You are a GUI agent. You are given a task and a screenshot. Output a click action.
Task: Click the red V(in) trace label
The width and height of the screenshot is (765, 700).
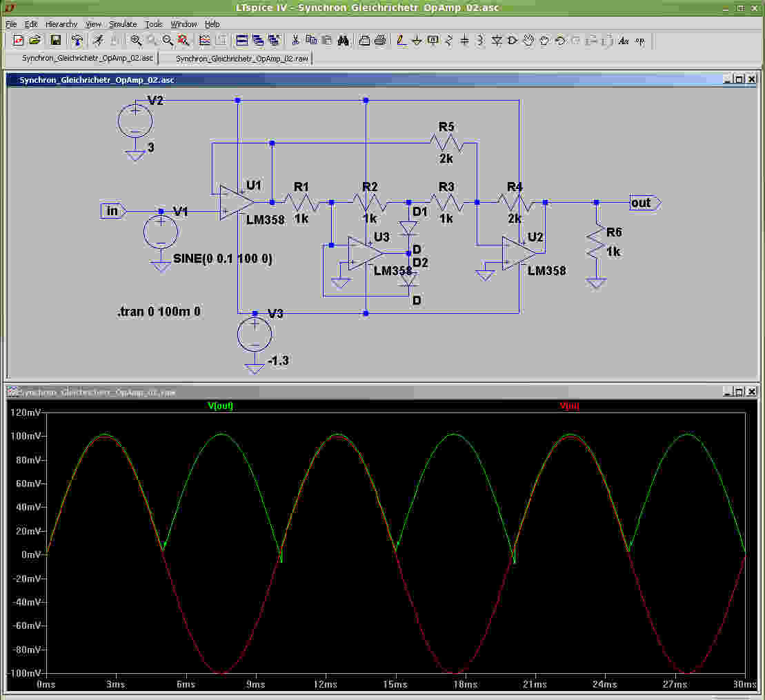(569, 406)
